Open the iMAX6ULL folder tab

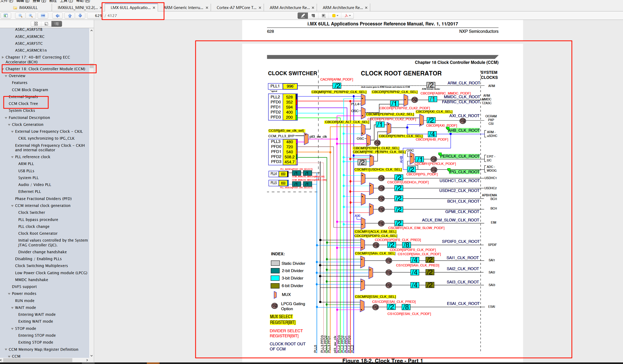point(25,7)
